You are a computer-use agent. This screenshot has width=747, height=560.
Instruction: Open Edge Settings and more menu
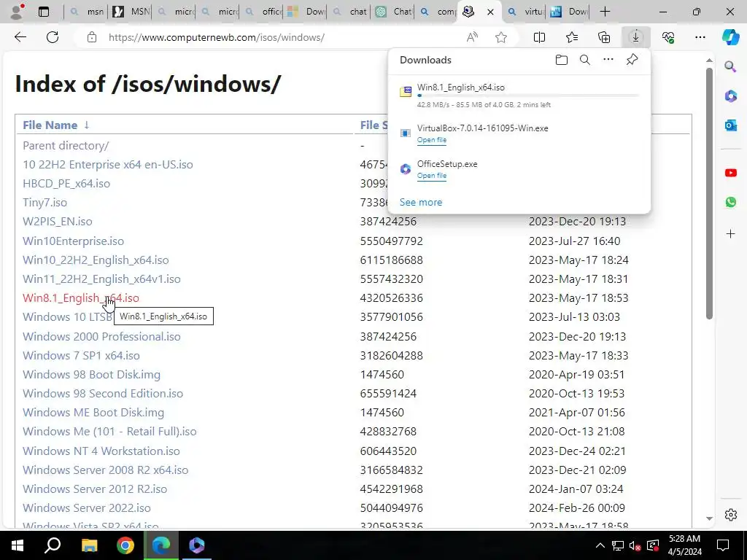click(x=700, y=37)
